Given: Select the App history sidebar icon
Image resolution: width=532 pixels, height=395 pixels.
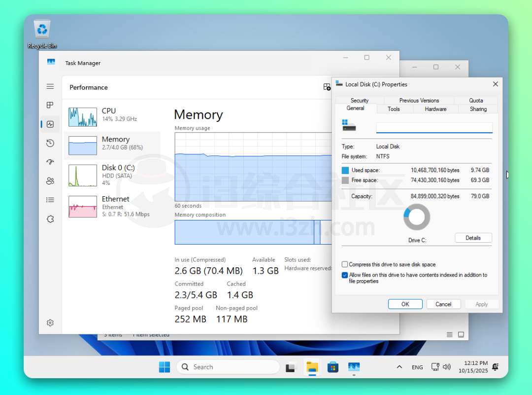Looking at the screenshot, I should (50, 143).
